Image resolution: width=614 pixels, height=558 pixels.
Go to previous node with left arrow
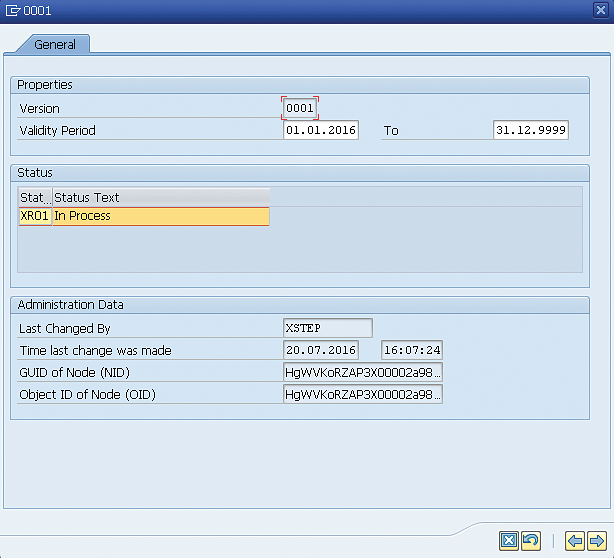click(574, 541)
